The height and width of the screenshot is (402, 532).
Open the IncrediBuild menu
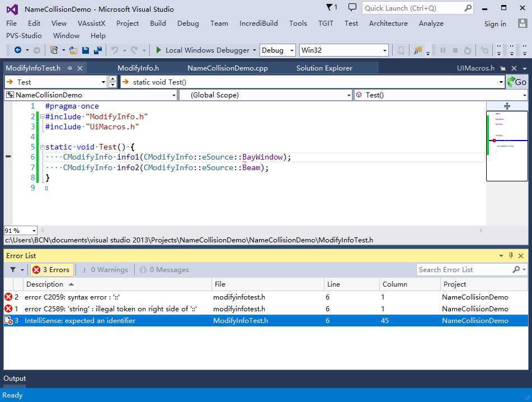tap(258, 23)
